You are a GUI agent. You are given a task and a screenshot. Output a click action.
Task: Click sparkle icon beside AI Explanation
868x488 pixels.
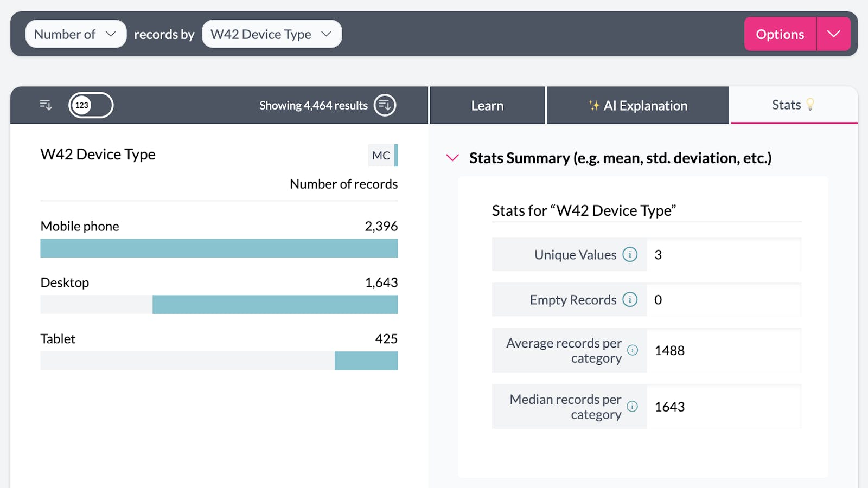click(x=594, y=106)
